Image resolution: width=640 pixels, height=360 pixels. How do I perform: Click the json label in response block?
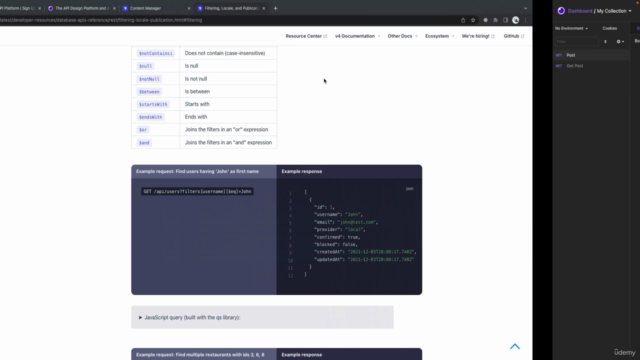[x=409, y=189]
